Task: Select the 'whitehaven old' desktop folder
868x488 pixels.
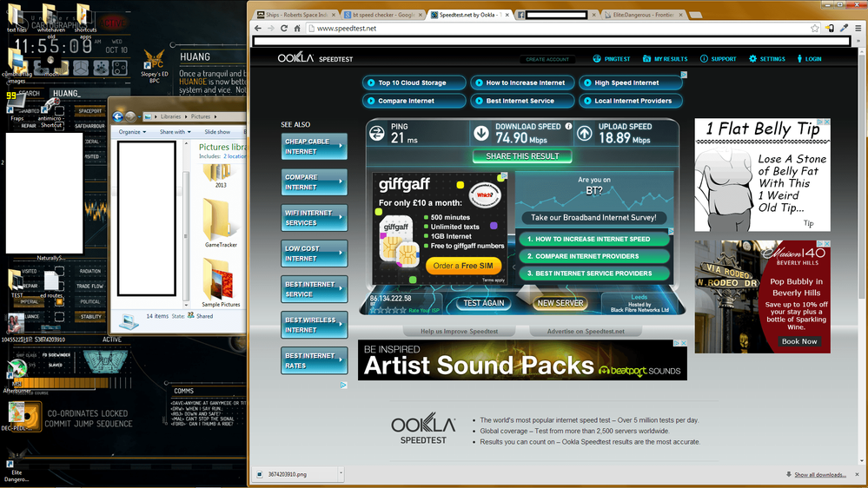Action: 51,21
